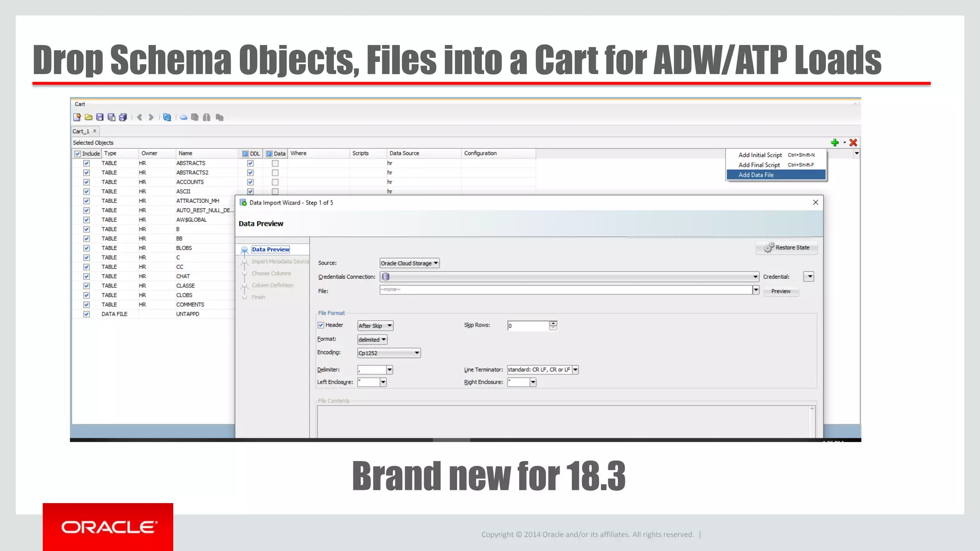Open the Left Enclosure dropdown
This screenshot has width=980, height=551.
click(383, 382)
